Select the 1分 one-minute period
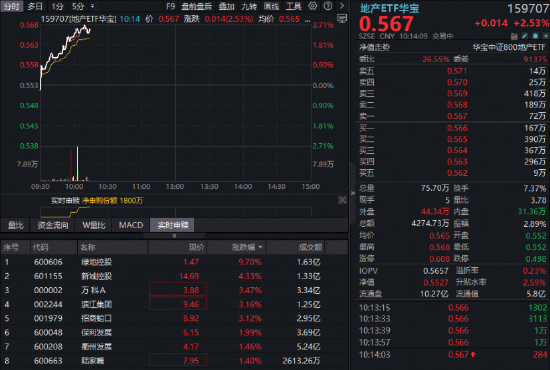The width and height of the screenshot is (550, 370). pos(57,6)
